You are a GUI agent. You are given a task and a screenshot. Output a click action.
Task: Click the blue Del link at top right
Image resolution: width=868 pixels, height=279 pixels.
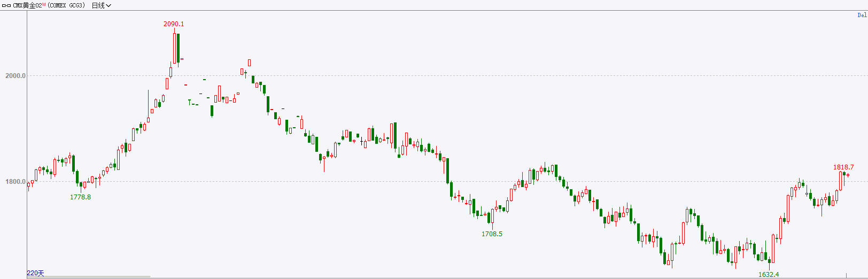click(862, 15)
